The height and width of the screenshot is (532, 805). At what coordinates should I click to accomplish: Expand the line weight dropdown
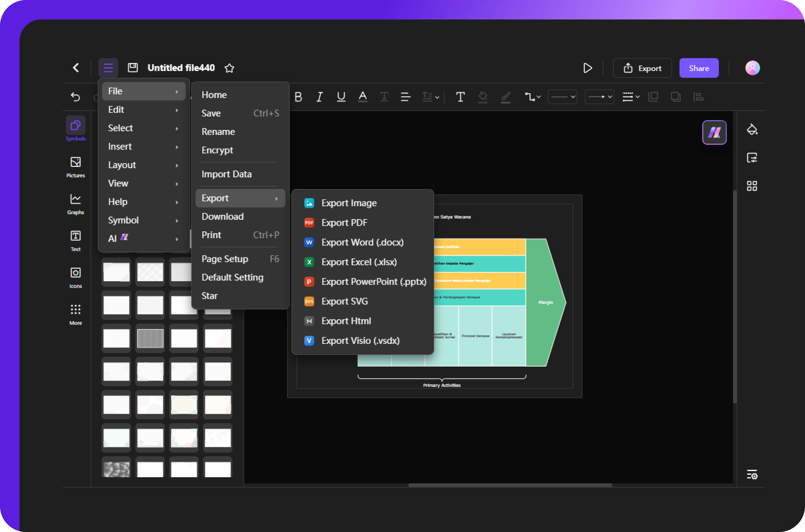pyautogui.click(x=631, y=97)
